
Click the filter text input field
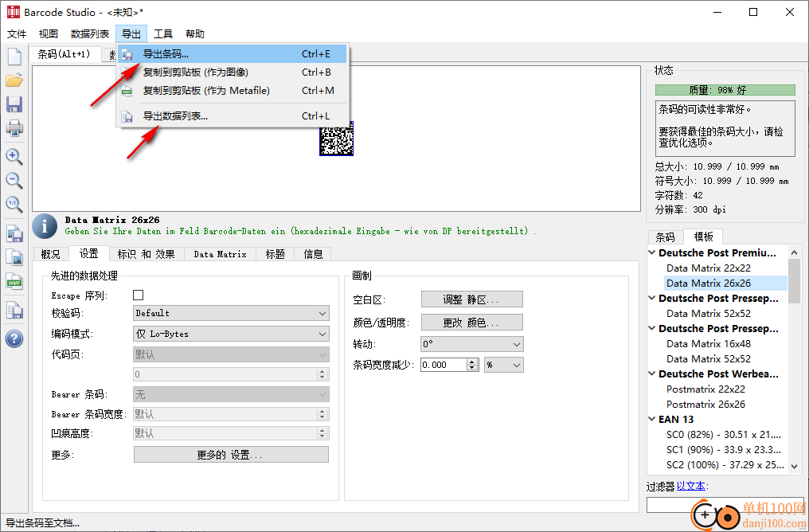725,505
